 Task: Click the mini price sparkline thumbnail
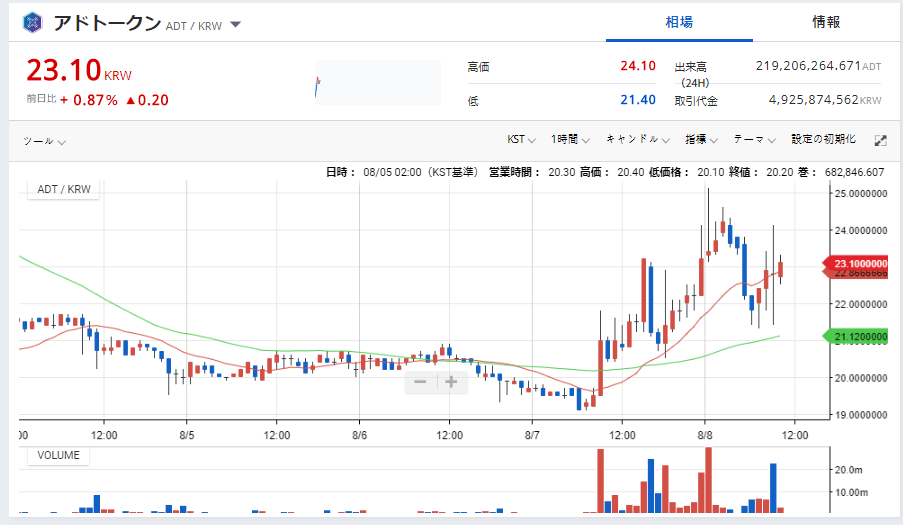tap(377, 83)
